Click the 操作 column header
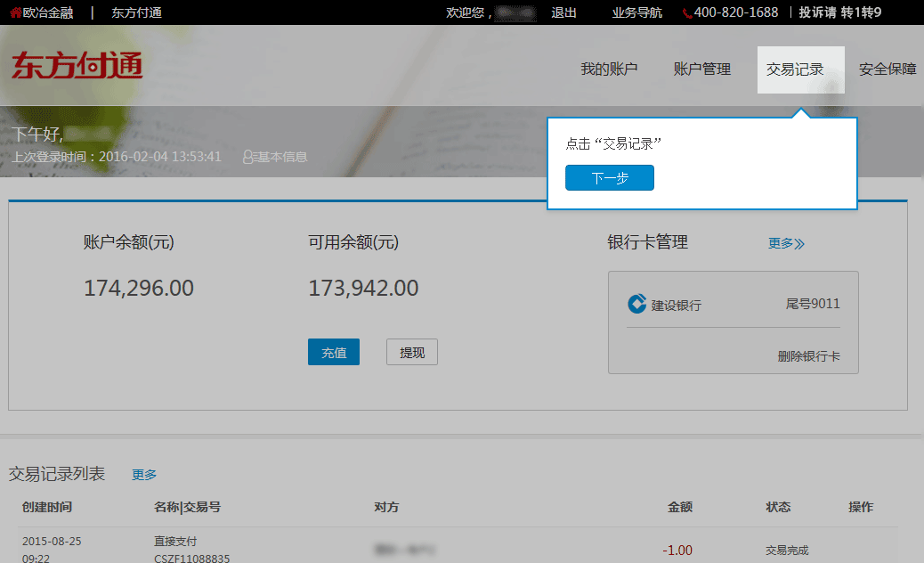 point(861,507)
